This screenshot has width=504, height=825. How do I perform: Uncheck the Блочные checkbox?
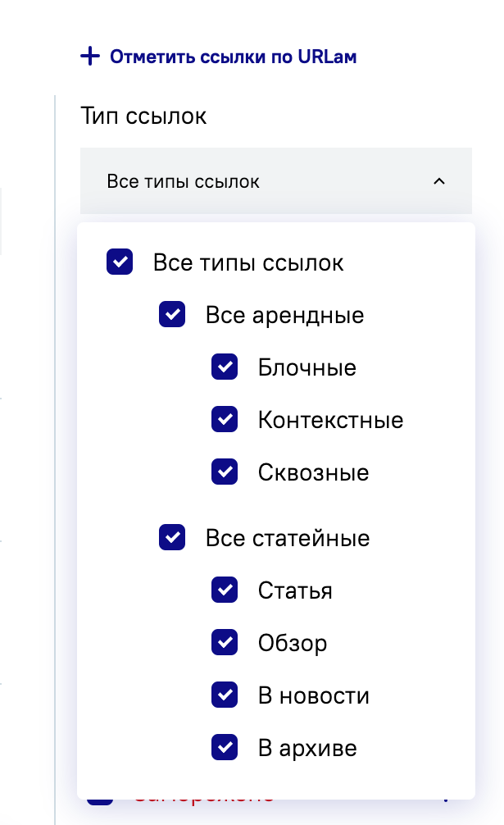point(225,367)
